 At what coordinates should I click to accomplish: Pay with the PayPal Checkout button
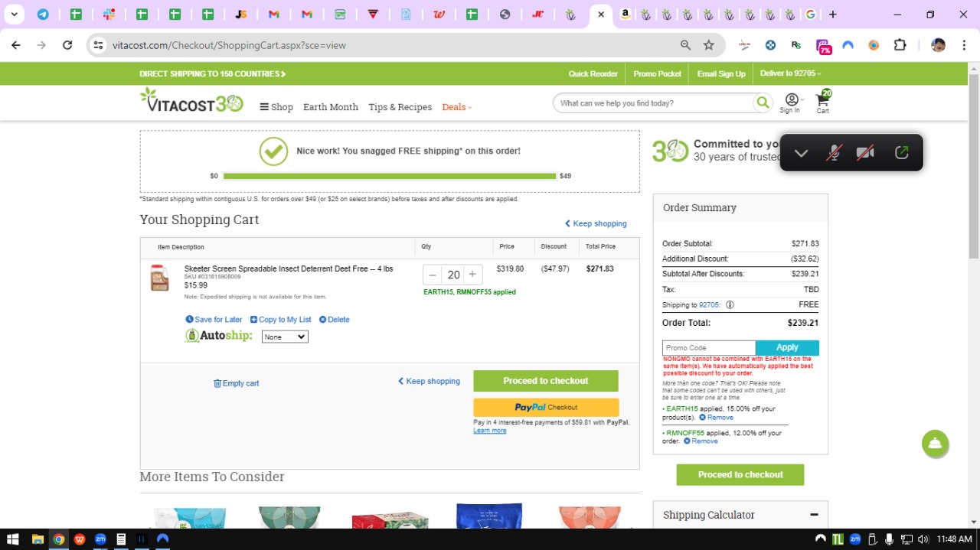click(546, 407)
